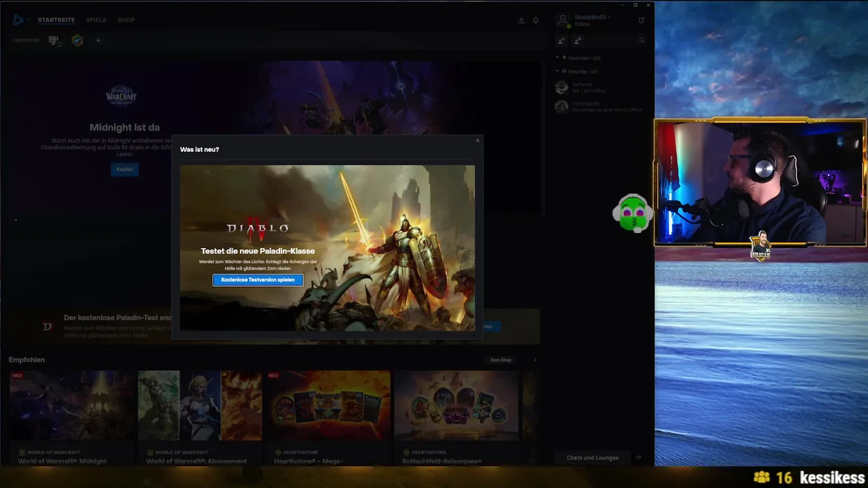Click the 'Was ist neu?' dialog title
868x488 pixels.
[199, 149]
